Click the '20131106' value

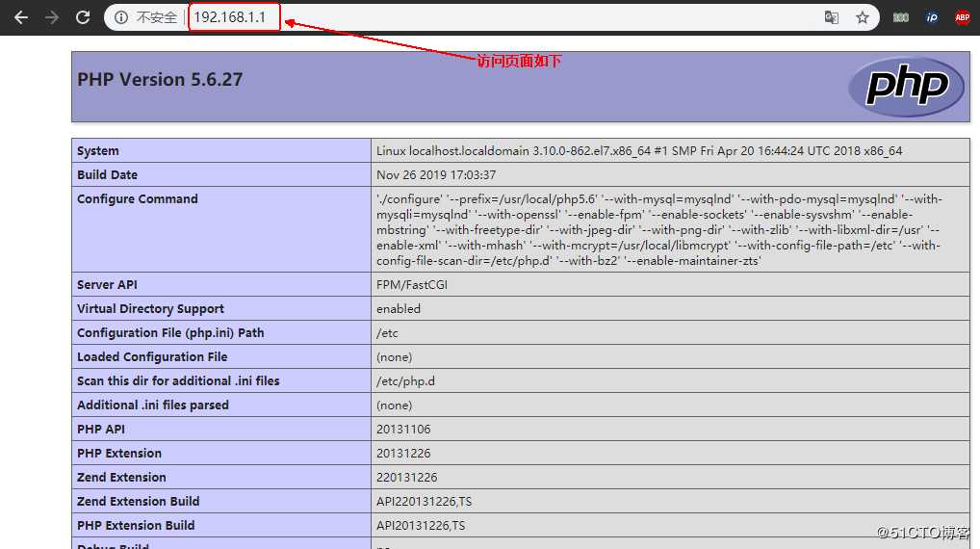pyautogui.click(x=403, y=429)
